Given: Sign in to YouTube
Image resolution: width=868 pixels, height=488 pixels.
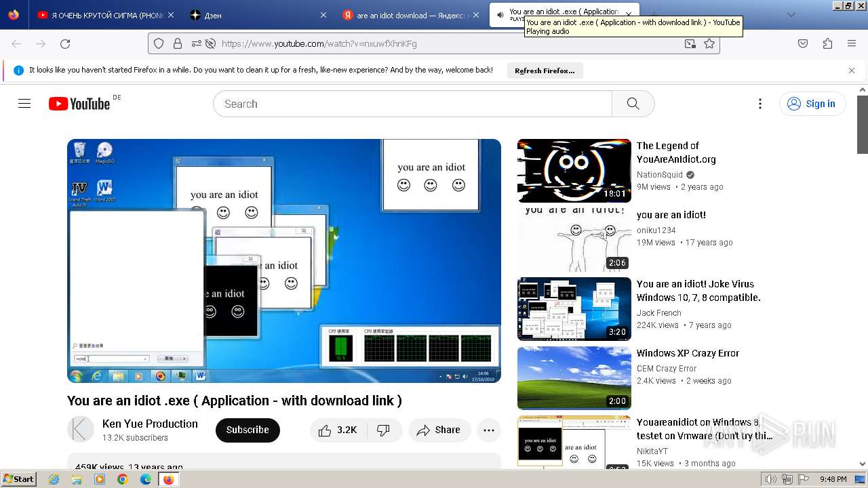Looking at the screenshot, I should pos(812,104).
